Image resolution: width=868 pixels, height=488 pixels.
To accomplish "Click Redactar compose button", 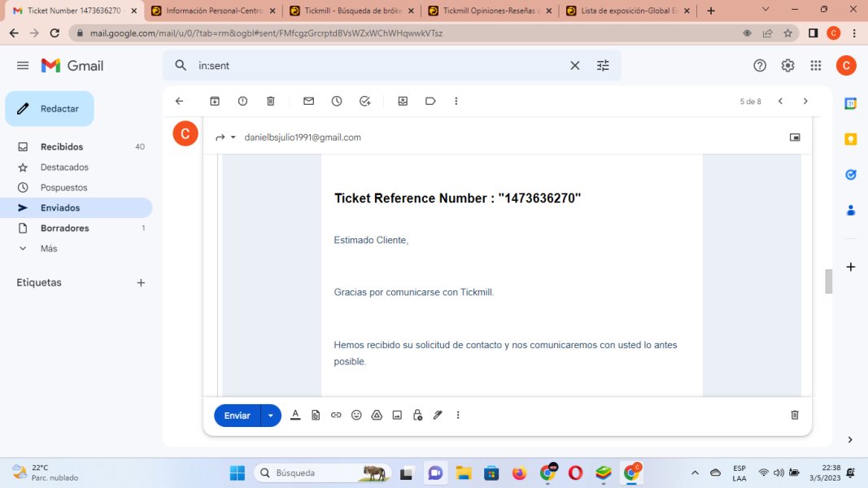I will coord(50,108).
